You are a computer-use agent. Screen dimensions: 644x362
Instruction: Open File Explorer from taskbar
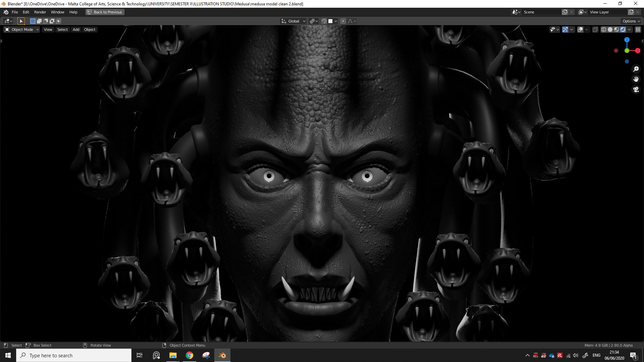(x=173, y=355)
